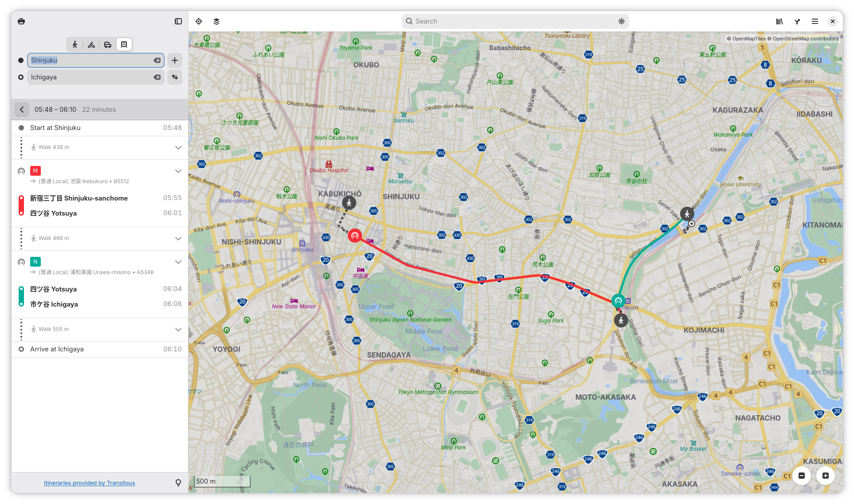Clear the Shinjuku start field

pyautogui.click(x=157, y=60)
